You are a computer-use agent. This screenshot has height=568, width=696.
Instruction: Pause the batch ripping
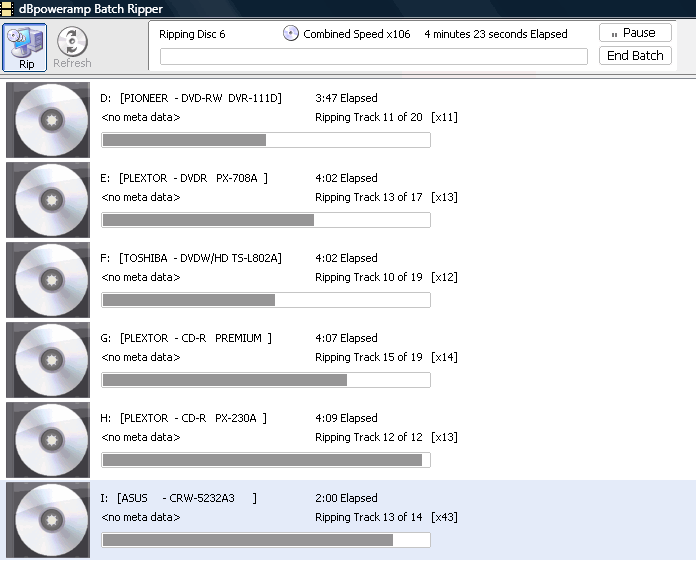635,33
